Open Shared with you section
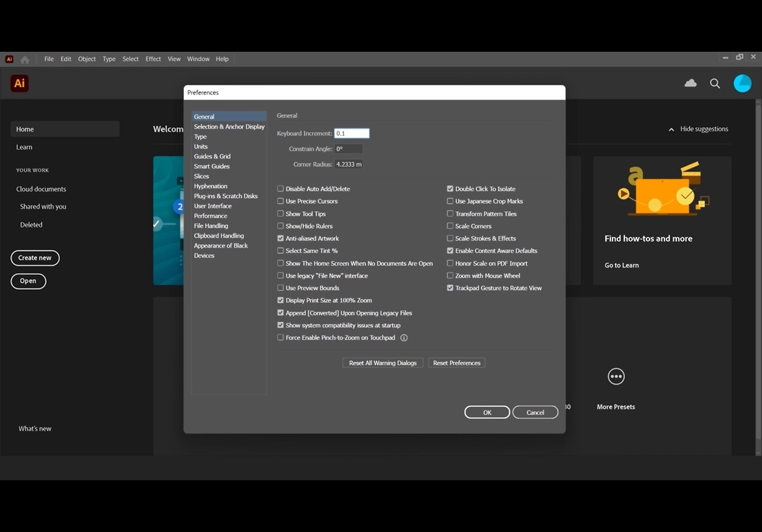Screen dimensions: 762x532 (43, 206)
